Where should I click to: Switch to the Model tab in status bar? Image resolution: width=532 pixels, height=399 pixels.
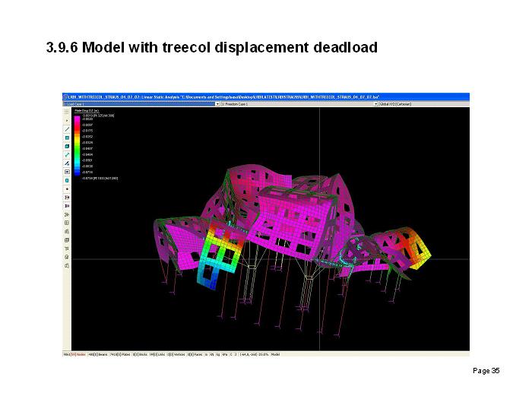click(277, 353)
